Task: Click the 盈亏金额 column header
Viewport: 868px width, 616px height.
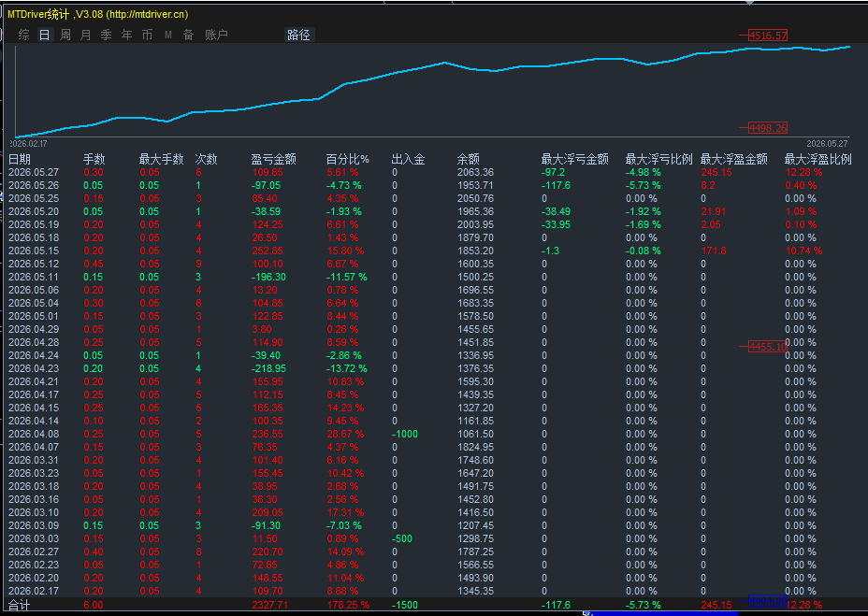Action: (273, 160)
